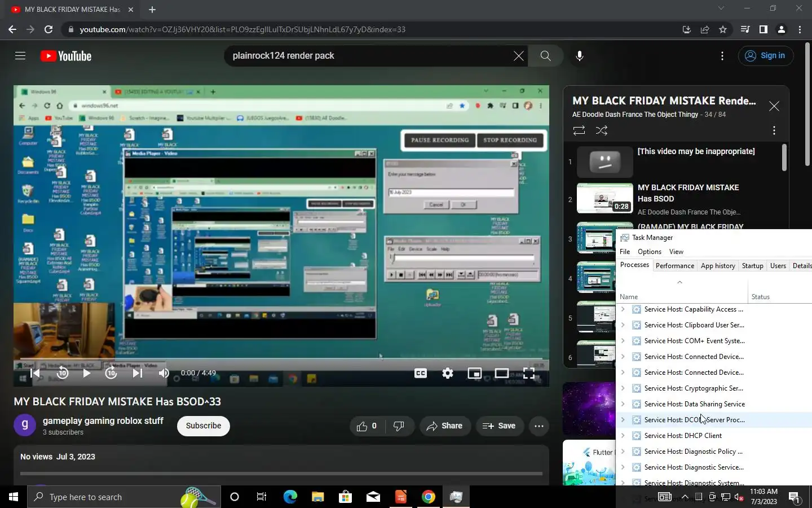Screen dimensions: 812x508
Task: Switch to the Users tab
Action: 778,266
